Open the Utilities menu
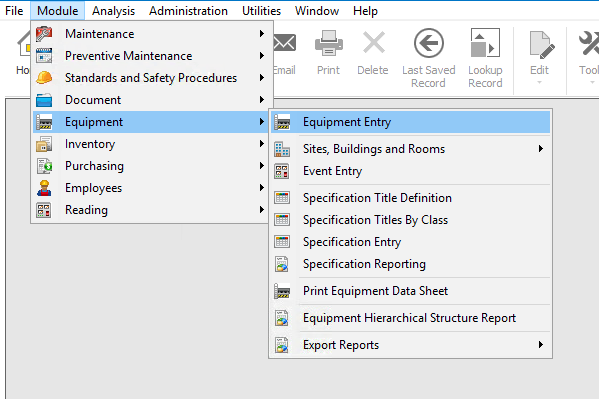 261,11
